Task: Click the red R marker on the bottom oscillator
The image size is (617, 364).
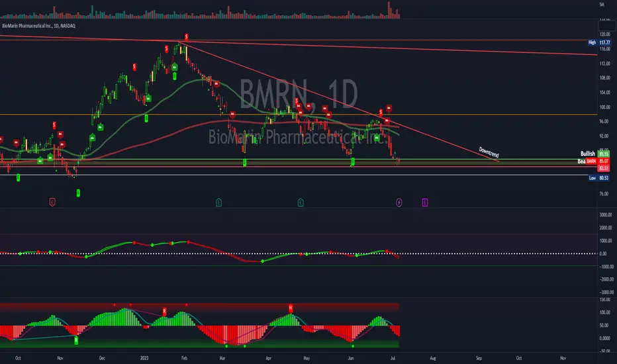Action: point(164,312)
